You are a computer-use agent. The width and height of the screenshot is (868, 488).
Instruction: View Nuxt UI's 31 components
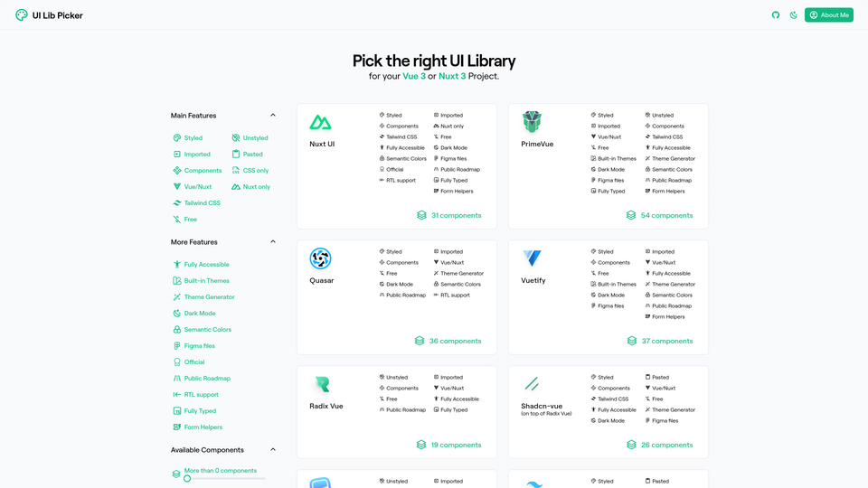449,215
